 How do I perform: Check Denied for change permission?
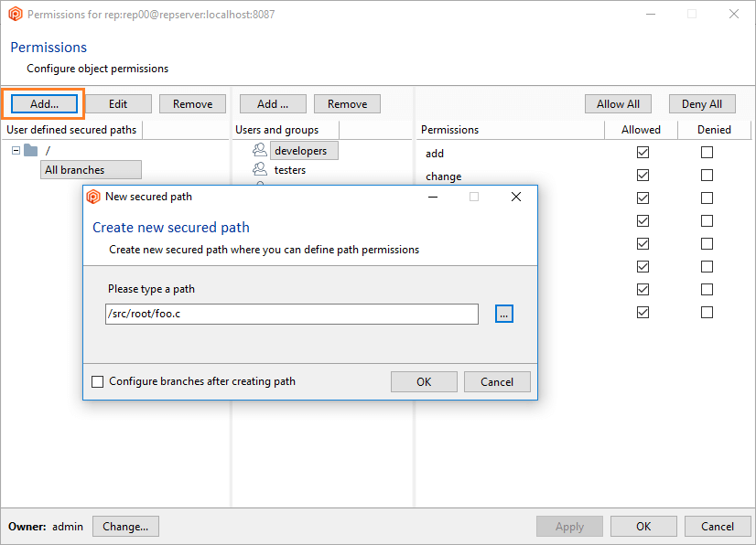707,175
